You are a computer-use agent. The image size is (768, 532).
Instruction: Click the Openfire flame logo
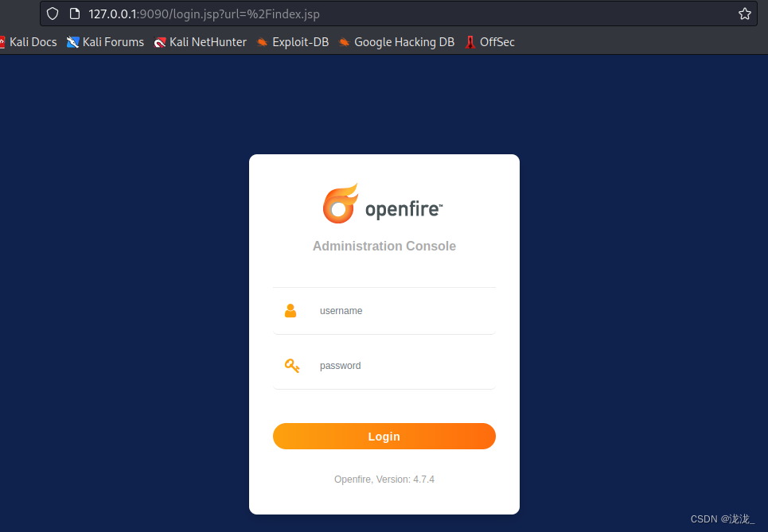tap(341, 204)
